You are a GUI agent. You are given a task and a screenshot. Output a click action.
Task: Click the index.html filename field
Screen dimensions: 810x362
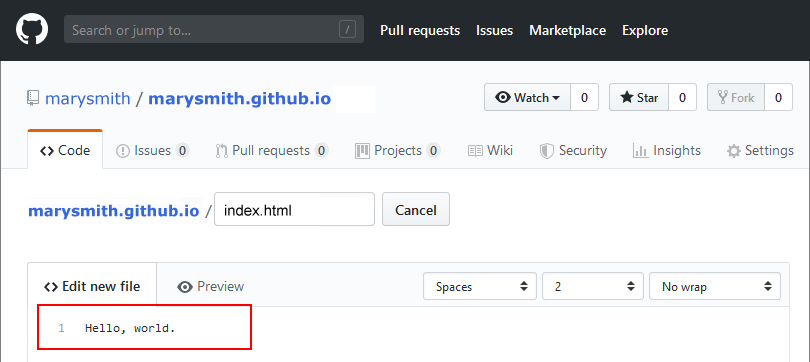294,209
